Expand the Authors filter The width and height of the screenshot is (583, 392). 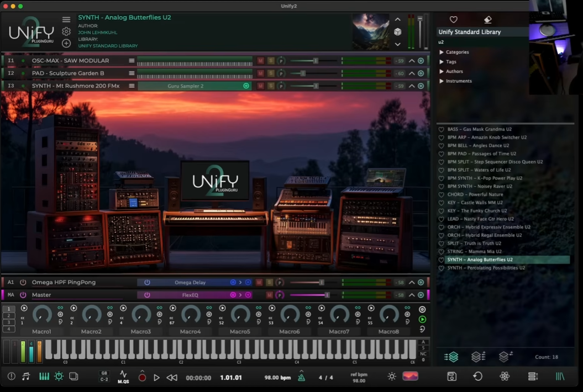tap(442, 71)
